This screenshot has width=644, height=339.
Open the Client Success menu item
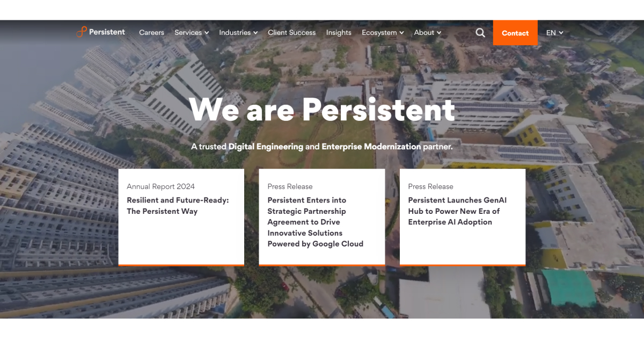(291, 33)
